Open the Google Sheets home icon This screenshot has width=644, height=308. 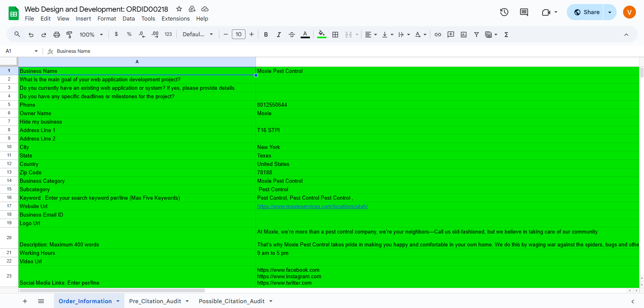click(x=14, y=13)
